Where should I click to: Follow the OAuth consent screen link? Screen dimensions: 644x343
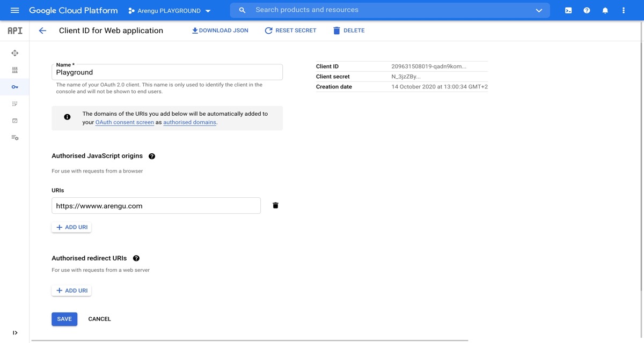(x=125, y=122)
